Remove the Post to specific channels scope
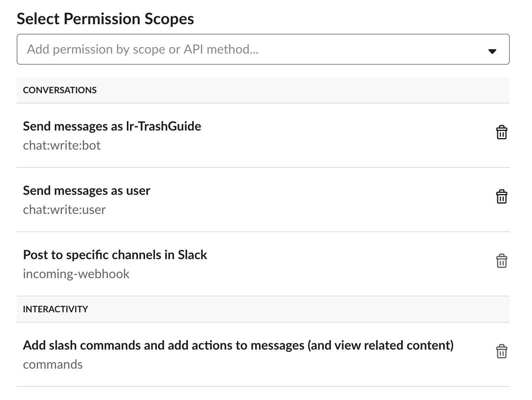 [x=501, y=261]
